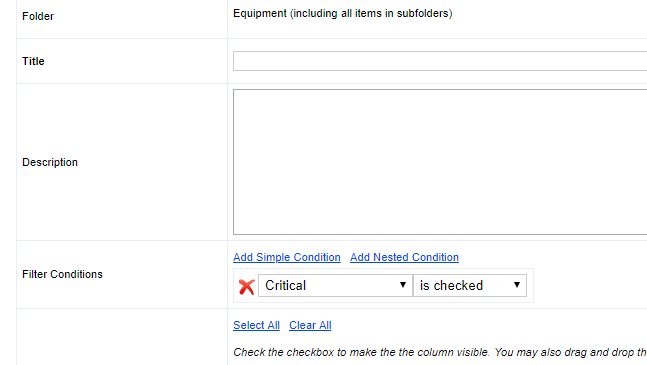647x365 pixels.
Task: Click the Folder row label
Action: tap(38, 16)
